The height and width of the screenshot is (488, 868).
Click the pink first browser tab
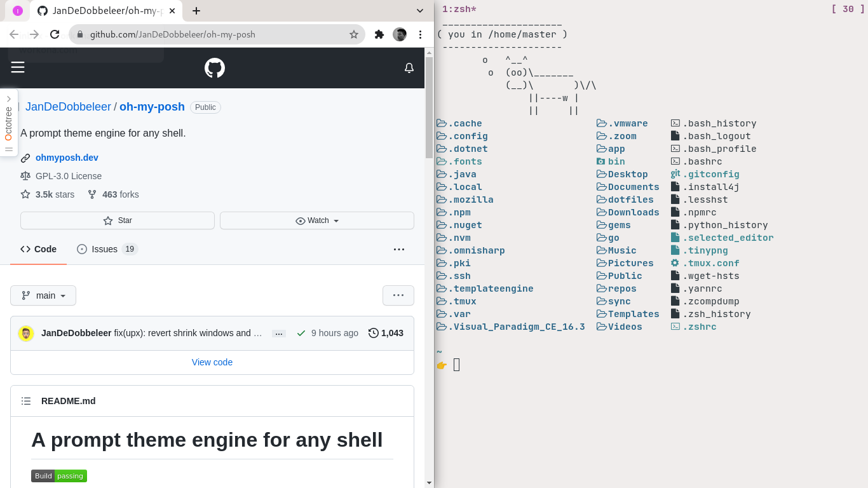18,11
